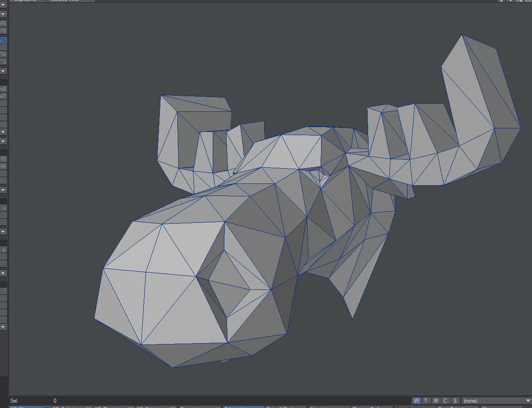Select the M morph map mode button

point(436,400)
